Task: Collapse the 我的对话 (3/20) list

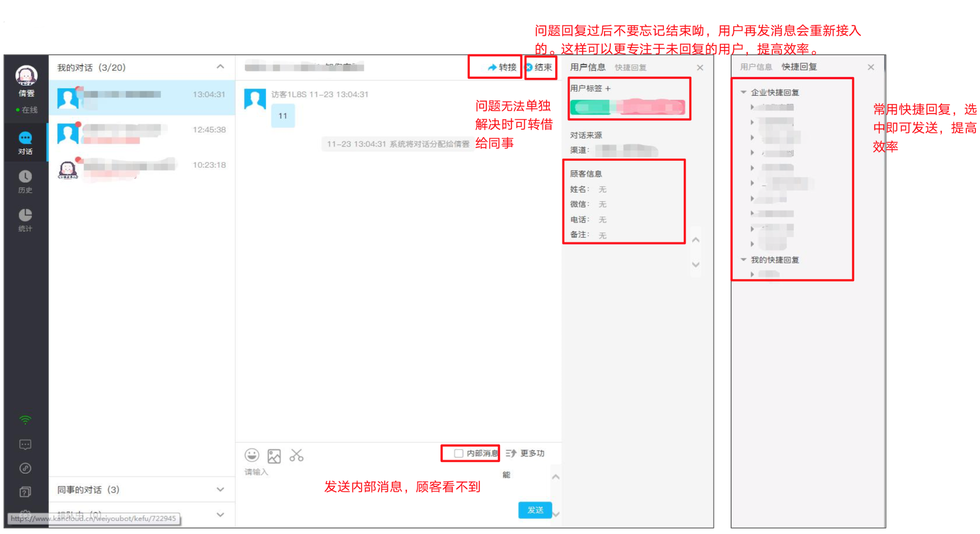Action: point(220,67)
